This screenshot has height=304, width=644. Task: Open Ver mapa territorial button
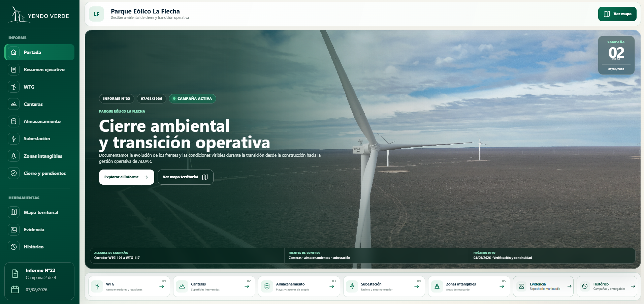[185, 177]
